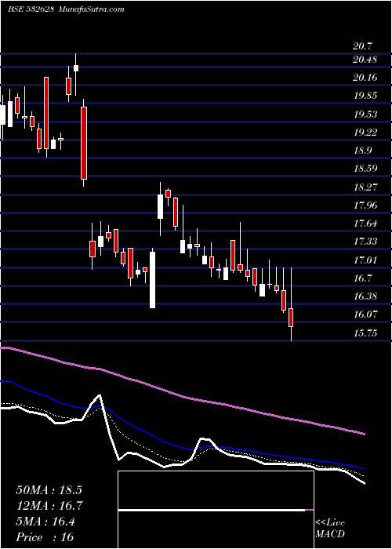Click the 20.48 price axis label
Image resolution: width=392 pixels, height=549 pixels.
[365, 60]
